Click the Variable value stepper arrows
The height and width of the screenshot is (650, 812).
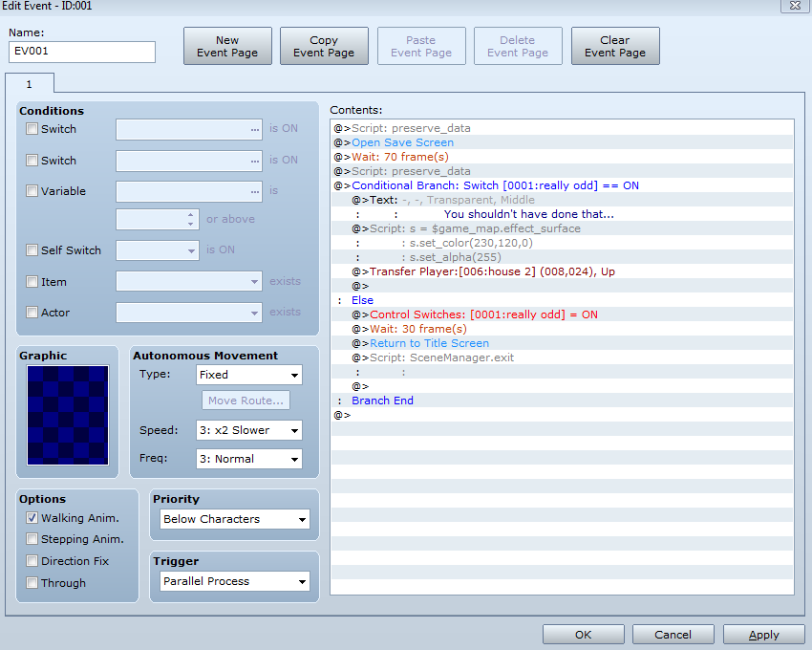pyautogui.click(x=190, y=219)
